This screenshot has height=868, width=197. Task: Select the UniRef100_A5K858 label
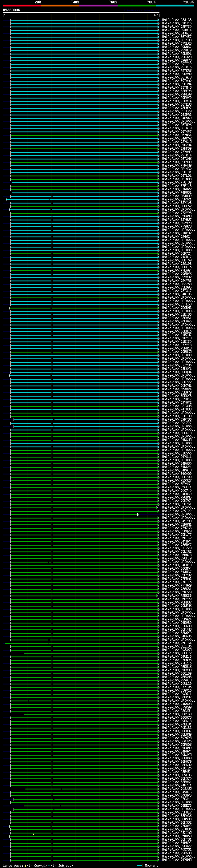tap(177, 836)
